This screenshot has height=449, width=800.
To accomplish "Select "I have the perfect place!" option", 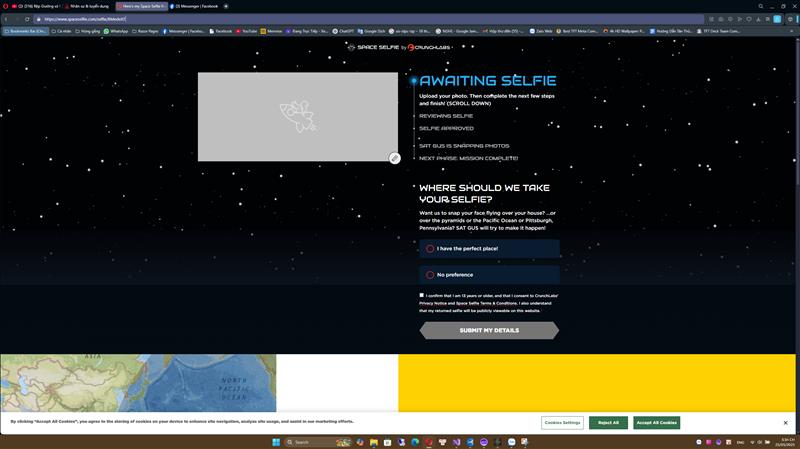I will pos(431,249).
